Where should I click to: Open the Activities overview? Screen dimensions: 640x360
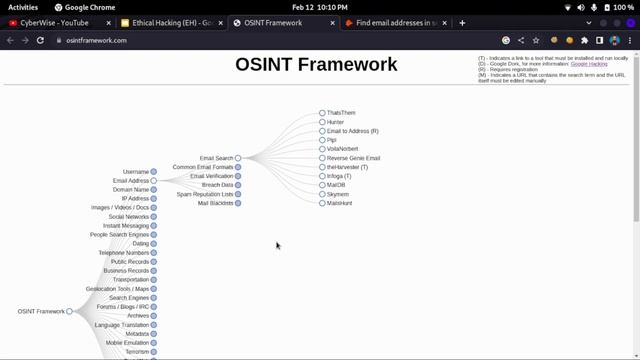click(23, 7)
